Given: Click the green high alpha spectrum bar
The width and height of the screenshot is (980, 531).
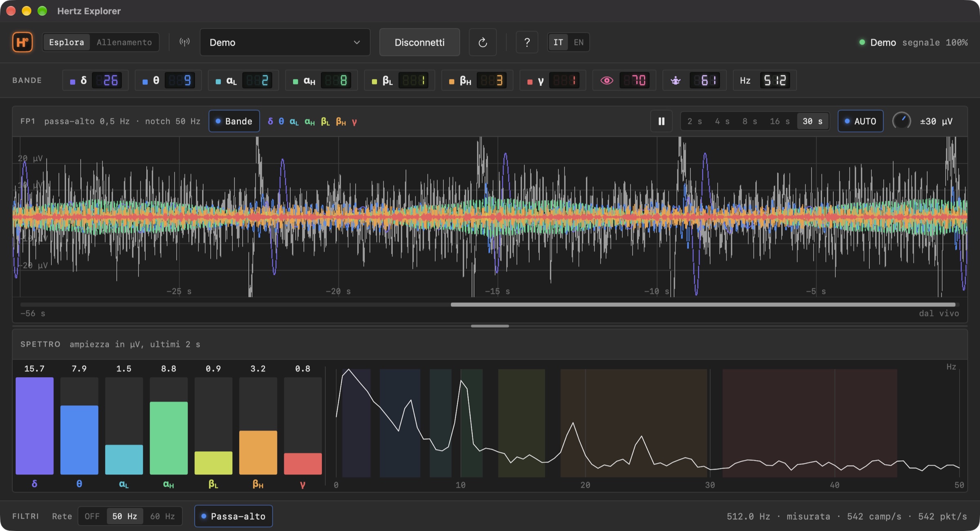Looking at the screenshot, I should 169,438.
